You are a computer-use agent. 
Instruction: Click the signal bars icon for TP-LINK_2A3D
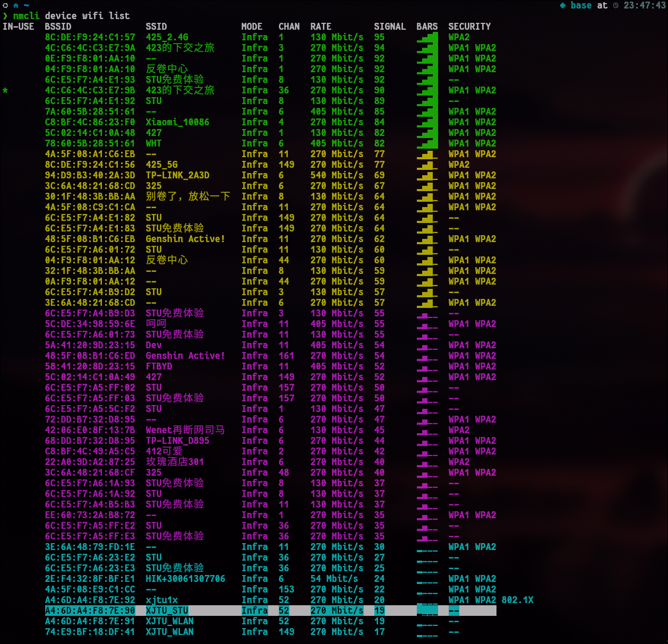427,175
